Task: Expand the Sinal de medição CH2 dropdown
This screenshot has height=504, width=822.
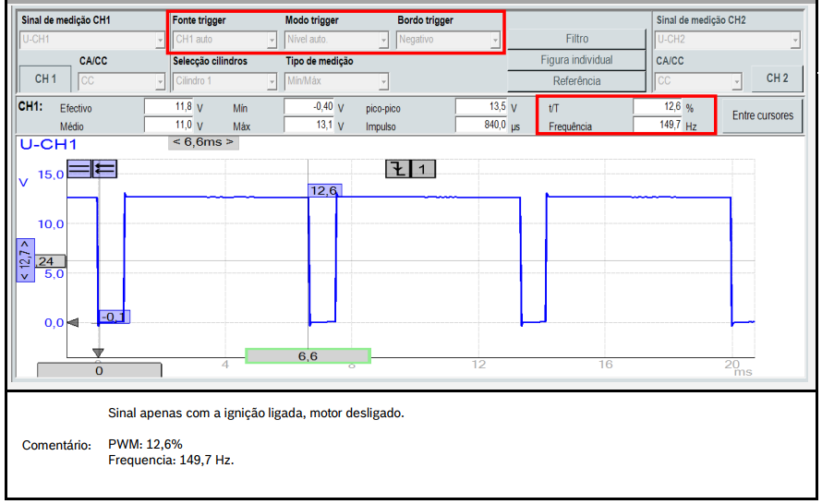Action: click(727, 40)
